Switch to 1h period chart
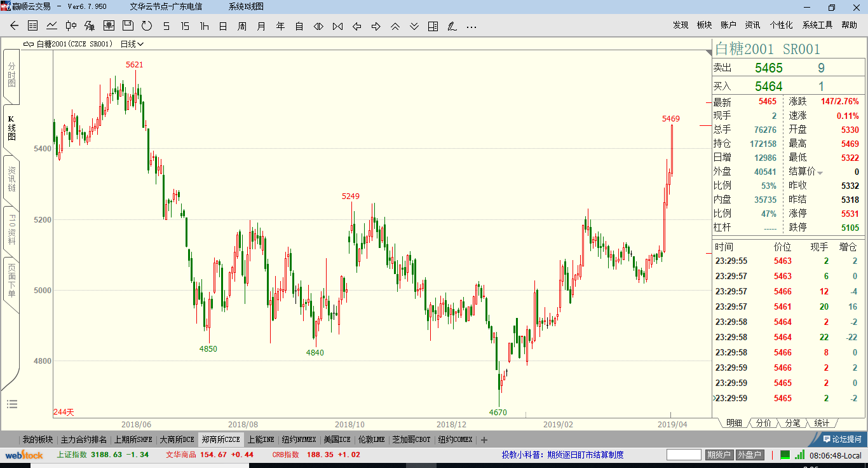Viewport: 868px width, 468px height. [x=204, y=26]
